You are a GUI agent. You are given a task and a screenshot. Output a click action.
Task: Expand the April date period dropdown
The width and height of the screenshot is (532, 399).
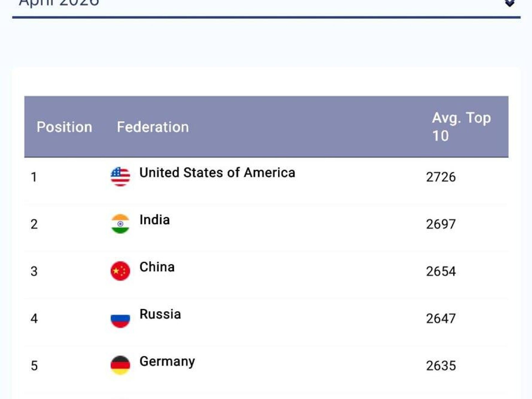(x=59, y=3)
